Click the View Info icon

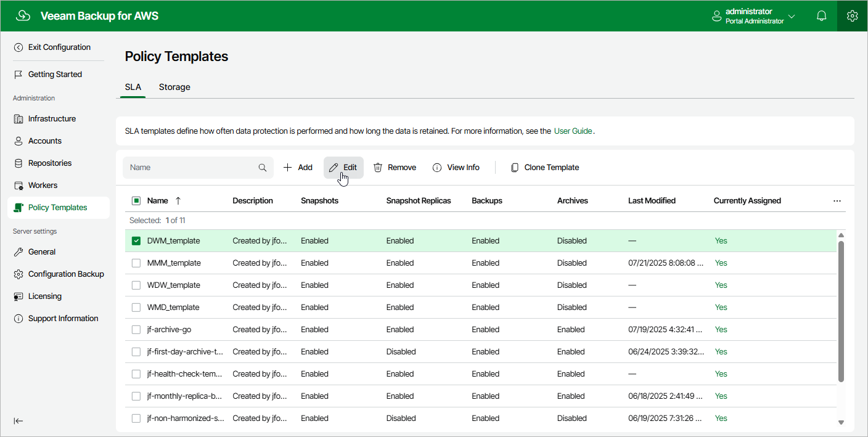[x=437, y=168]
